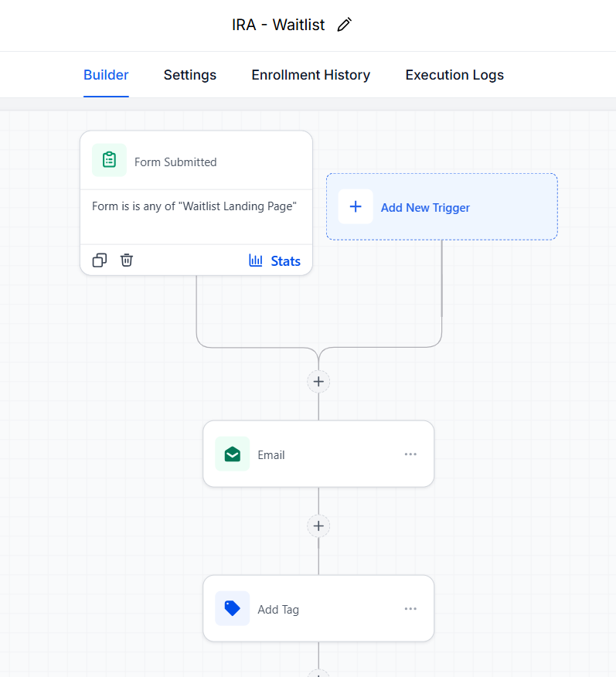Delete the Form Submitted trigger
616x677 pixels.
pos(127,260)
